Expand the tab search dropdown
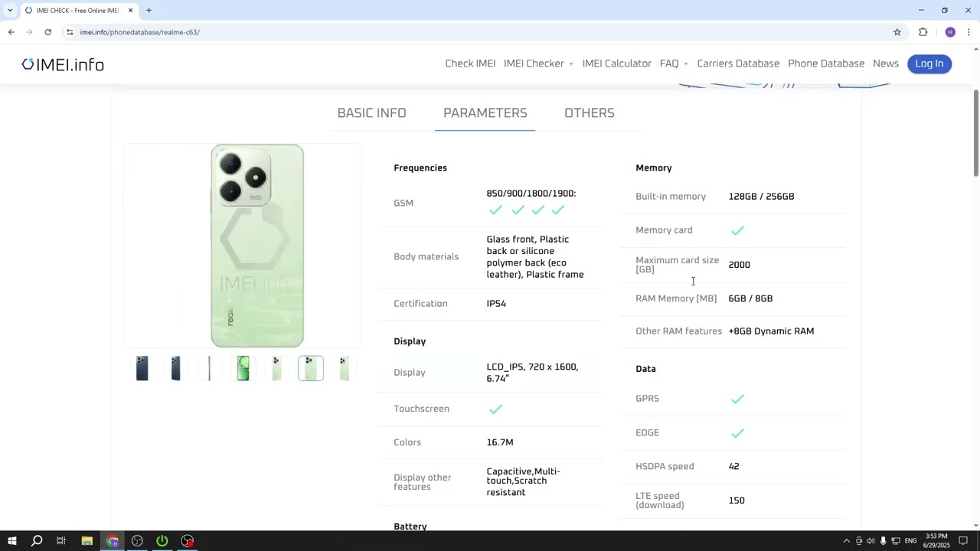The height and width of the screenshot is (551, 980). point(9,10)
